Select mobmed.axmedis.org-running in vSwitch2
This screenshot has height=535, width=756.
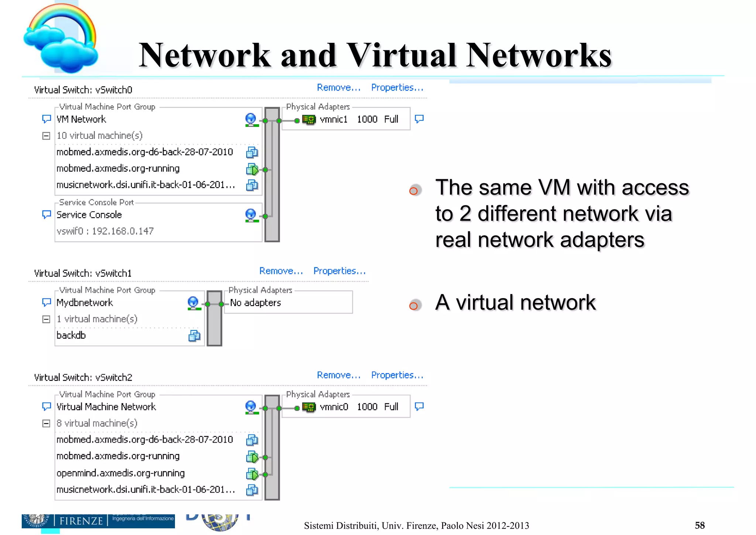tap(118, 456)
